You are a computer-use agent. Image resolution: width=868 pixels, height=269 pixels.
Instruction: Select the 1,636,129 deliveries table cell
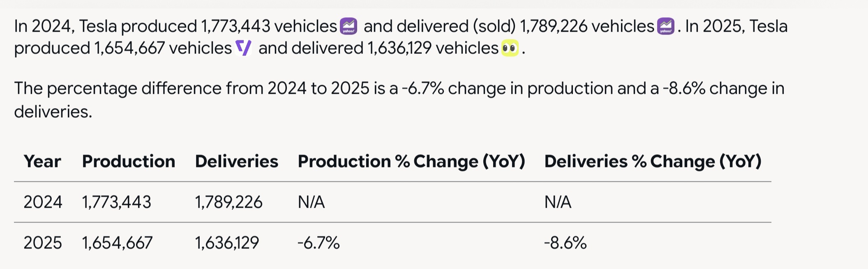pos(227,243)
